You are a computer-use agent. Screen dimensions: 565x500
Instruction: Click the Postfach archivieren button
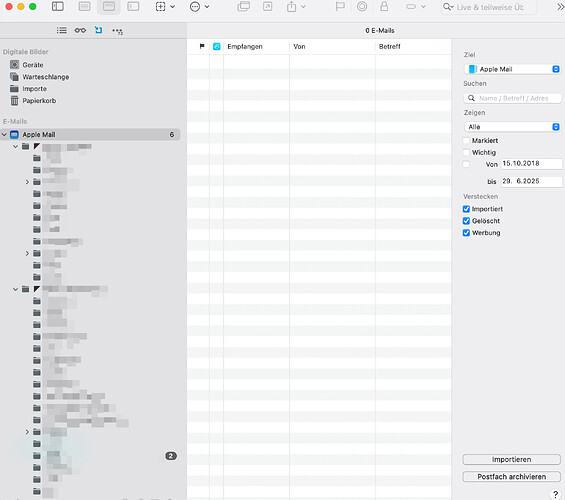511,477
